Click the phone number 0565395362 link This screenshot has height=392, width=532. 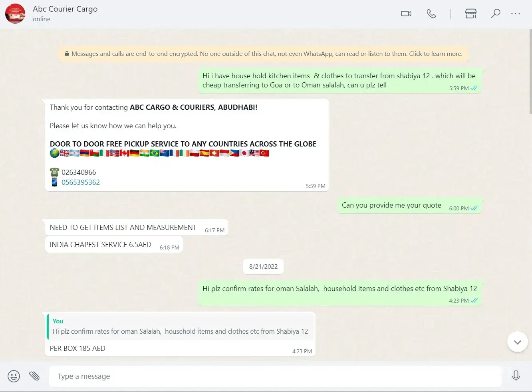tap(81, 182)
